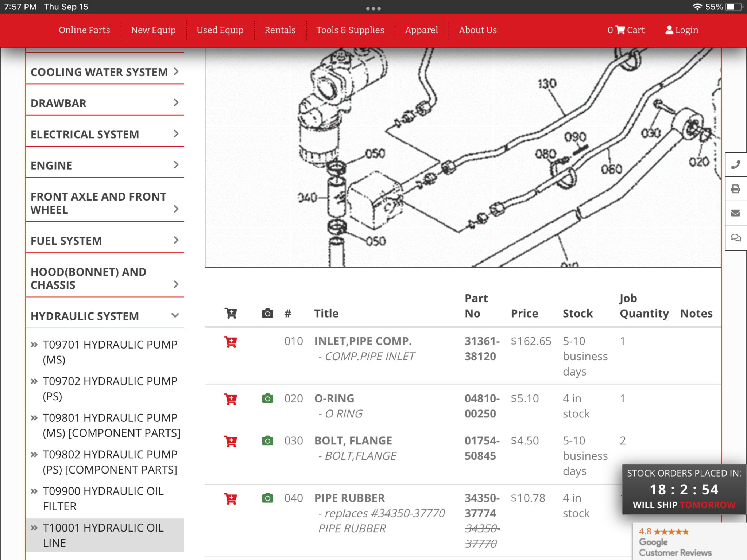View photo of BOLT, FLANGE part
The height and width of the screenshot is (560, 747).
(267, 441)
